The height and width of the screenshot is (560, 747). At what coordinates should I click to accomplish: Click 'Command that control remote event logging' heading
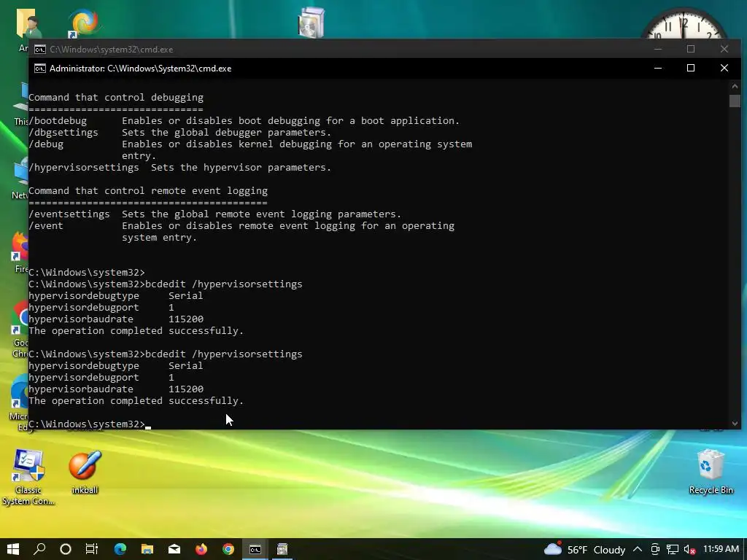(x=148, y=191)
